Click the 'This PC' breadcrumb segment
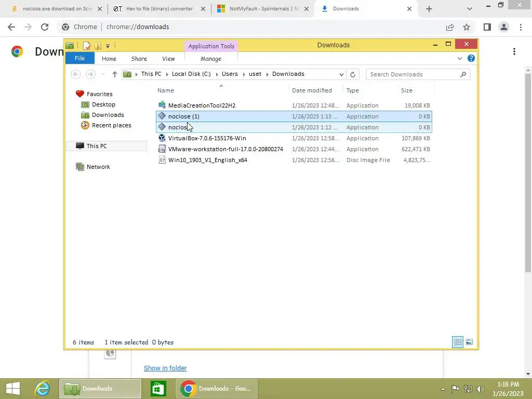Viewport: 532px width, 399px height. [x=151, y=74]
